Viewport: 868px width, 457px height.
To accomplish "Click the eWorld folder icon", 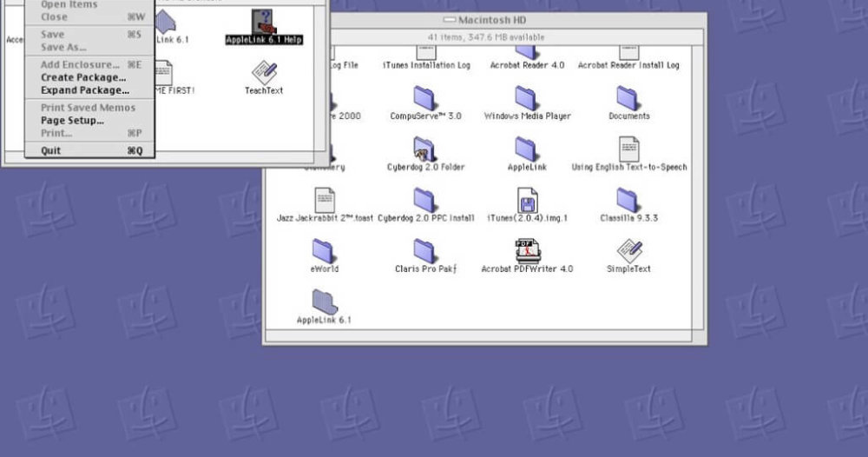I will (324, 251).
